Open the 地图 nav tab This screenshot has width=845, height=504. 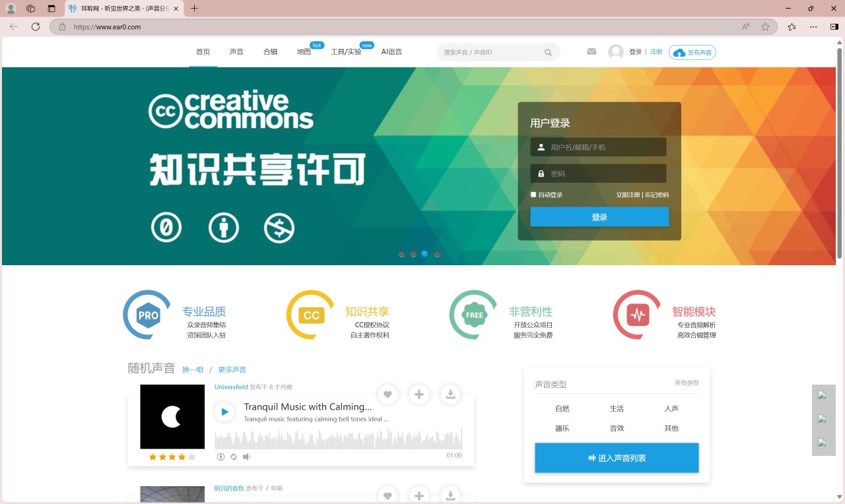(304, 52)
